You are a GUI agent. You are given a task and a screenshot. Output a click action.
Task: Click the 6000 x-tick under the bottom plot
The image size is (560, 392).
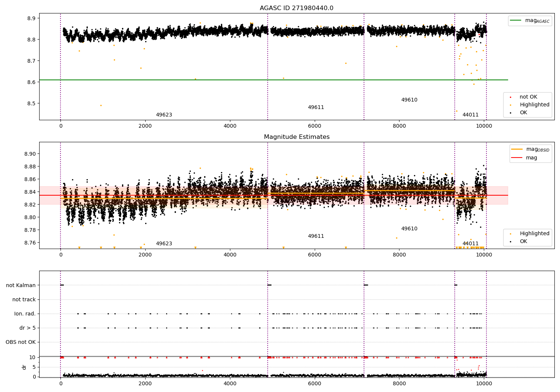pos(315,383)
